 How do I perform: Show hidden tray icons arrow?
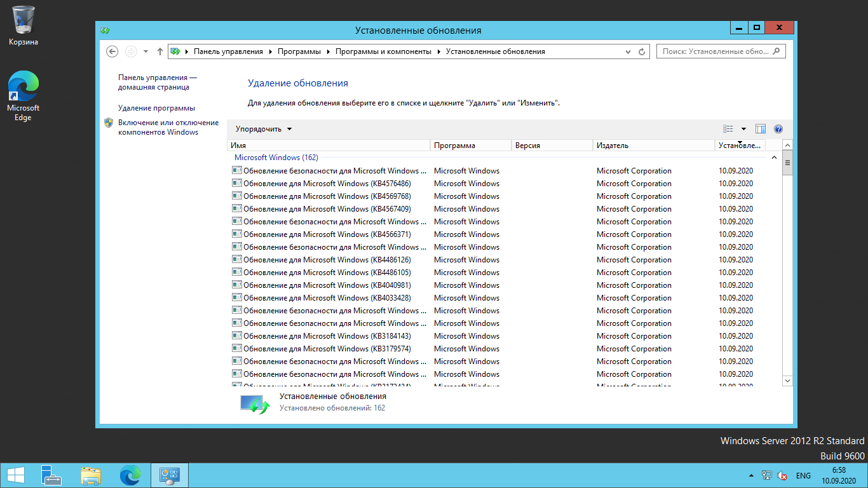[x=752, y=475]
